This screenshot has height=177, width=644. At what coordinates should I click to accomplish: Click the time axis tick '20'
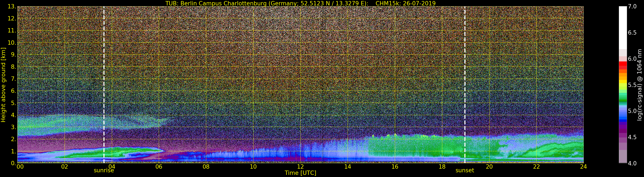coord(489,166)
